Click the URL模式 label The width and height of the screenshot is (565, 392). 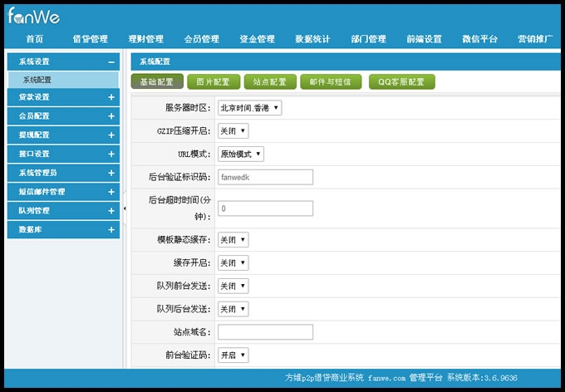(x=194, y=154)
